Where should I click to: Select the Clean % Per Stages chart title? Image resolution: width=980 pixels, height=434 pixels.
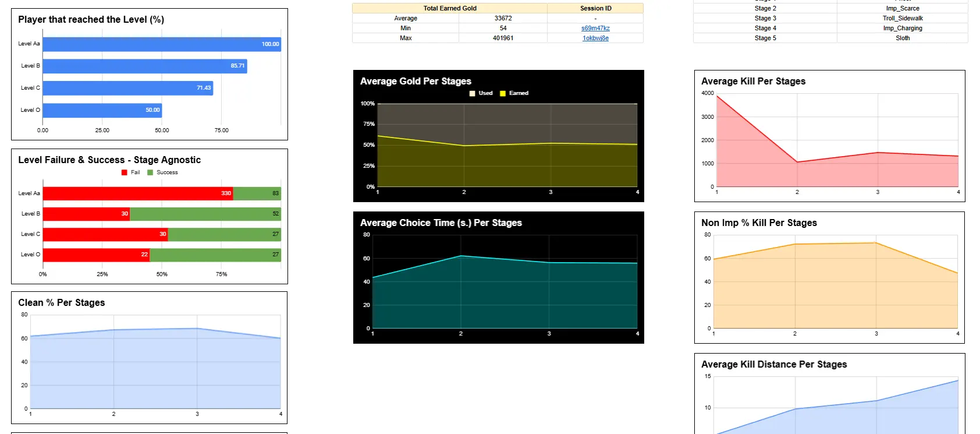point(62,303)
